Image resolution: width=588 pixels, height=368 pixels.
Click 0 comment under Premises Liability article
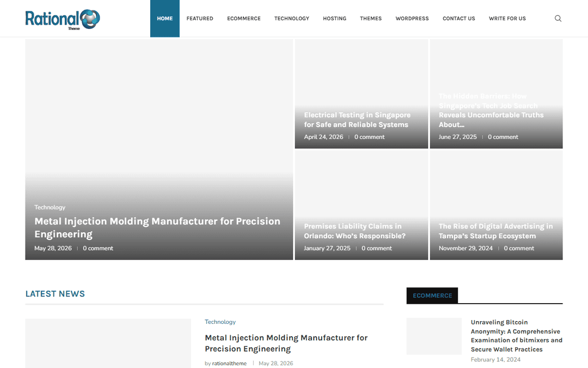click(377, 248)
